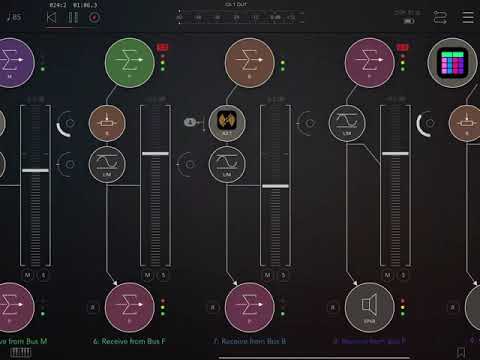Tap the channel 8 fader handle
Viewport: 480px width, 360px height.
coord(395,154)
